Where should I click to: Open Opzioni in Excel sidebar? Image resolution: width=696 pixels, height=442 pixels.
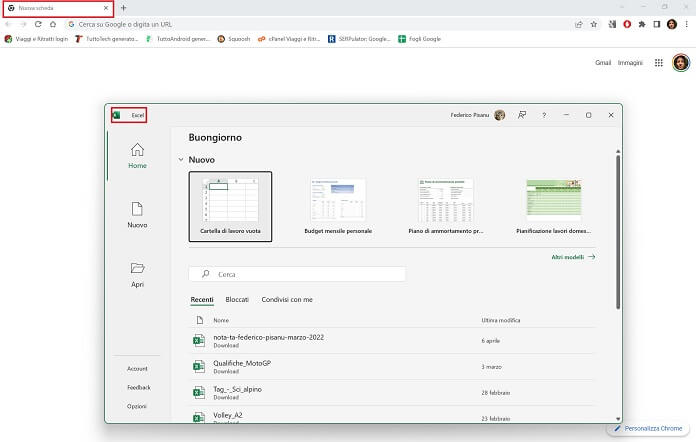pyautogui.click(x=137, y=406)
